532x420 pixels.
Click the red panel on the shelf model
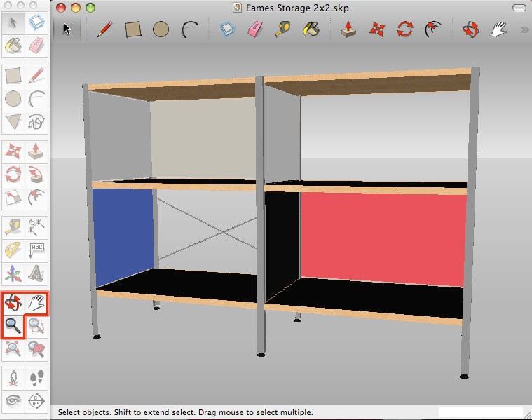point(383,238)
